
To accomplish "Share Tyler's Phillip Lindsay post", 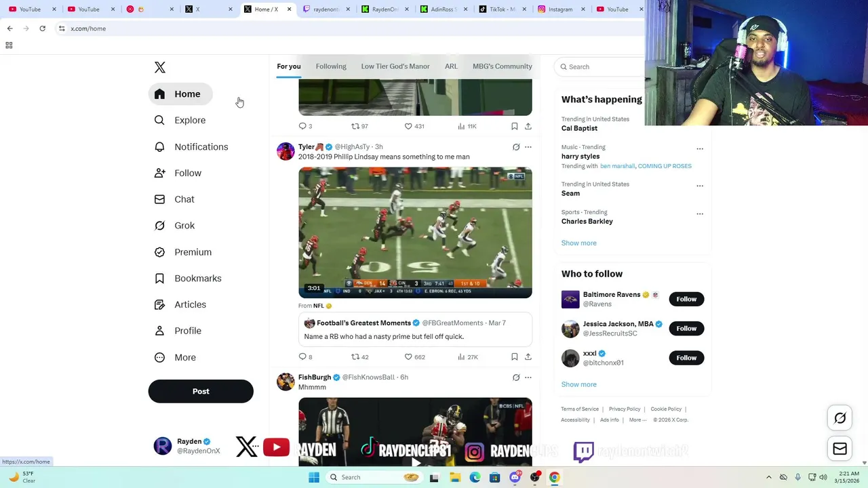I will click(528, 357).
